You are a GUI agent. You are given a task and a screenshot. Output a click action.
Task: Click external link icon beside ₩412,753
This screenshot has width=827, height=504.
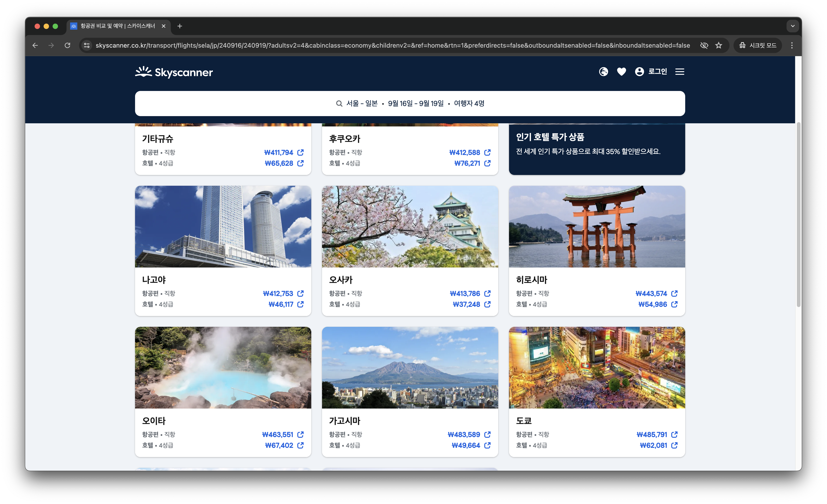[300, 293]
